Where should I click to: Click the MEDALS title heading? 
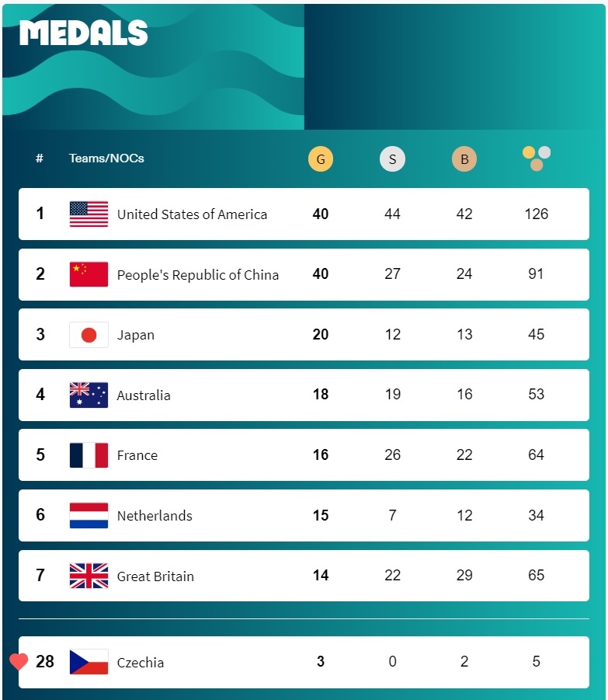[x=83, y=33]
